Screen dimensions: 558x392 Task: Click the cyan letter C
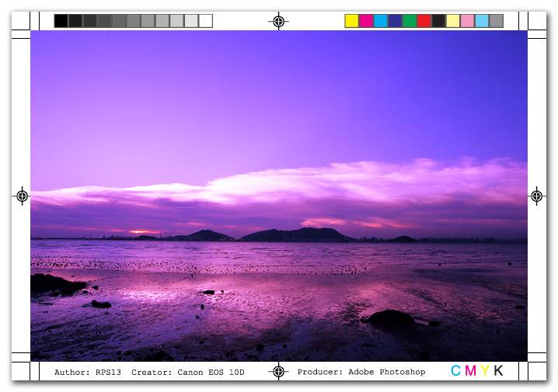[x=455, y=371]
